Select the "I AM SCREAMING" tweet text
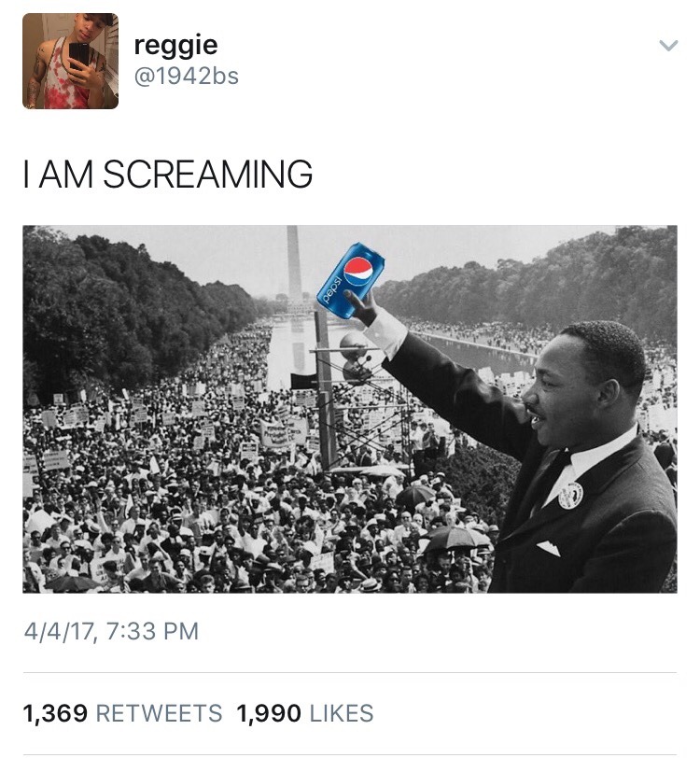The image size is (700, 758). click(168, 175)
